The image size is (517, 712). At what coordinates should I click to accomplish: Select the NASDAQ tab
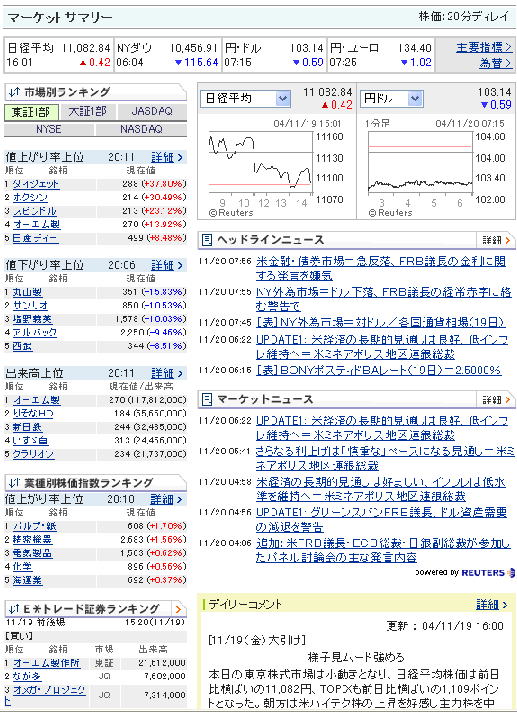[141, 129]
